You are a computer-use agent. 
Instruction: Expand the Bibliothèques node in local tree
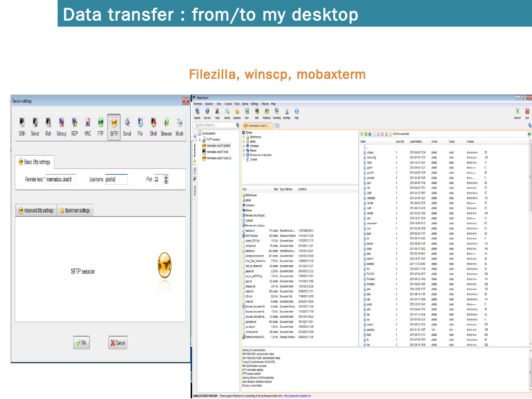click(x=244, y=137)
